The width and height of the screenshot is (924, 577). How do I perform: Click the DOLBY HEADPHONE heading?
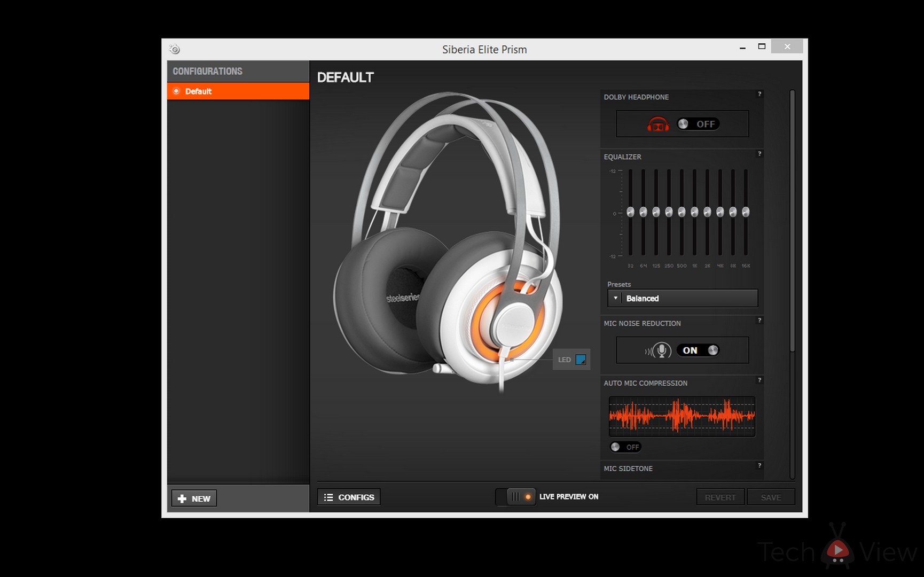coord(636,97)
